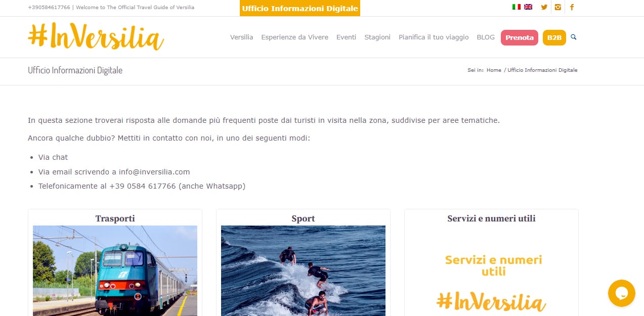Switch site language to English flag
644x316 pixels.
tap(528, 7)
